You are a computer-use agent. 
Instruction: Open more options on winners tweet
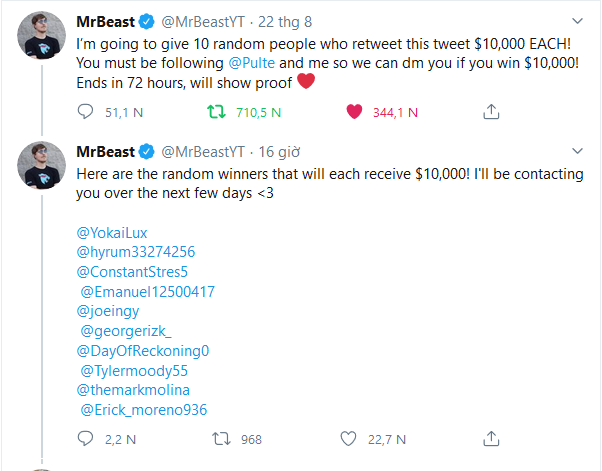tap(577, 151)
